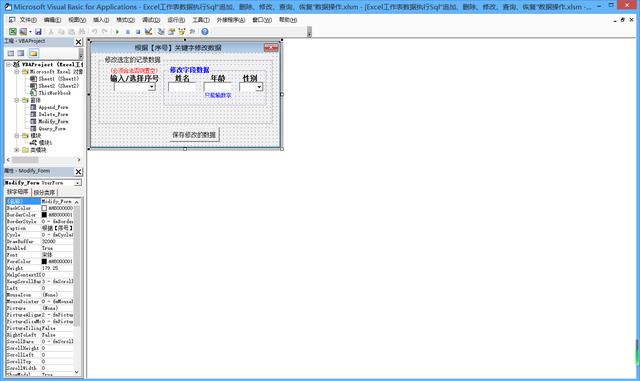Image resolution: width=640 pixels, height=381 pixels.
Task: Click the Reset (stop) toolbar icon
Action: click(x=138, y=31)
